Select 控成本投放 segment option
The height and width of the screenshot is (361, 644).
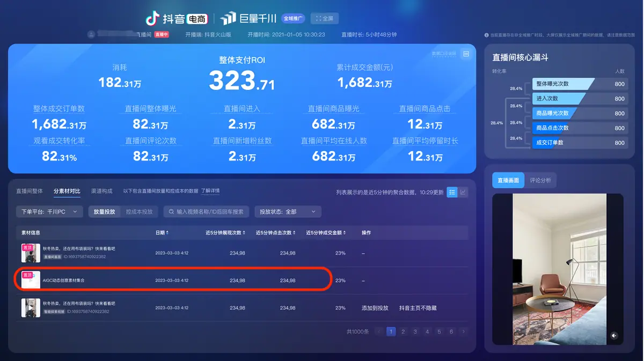(x=139, y=211)
